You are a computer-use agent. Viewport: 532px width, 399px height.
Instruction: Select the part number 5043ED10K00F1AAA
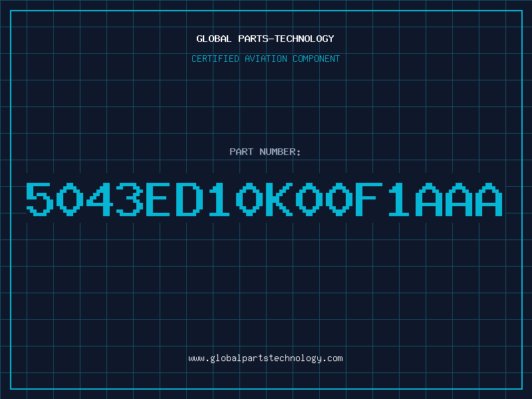(x=264, y=199)
